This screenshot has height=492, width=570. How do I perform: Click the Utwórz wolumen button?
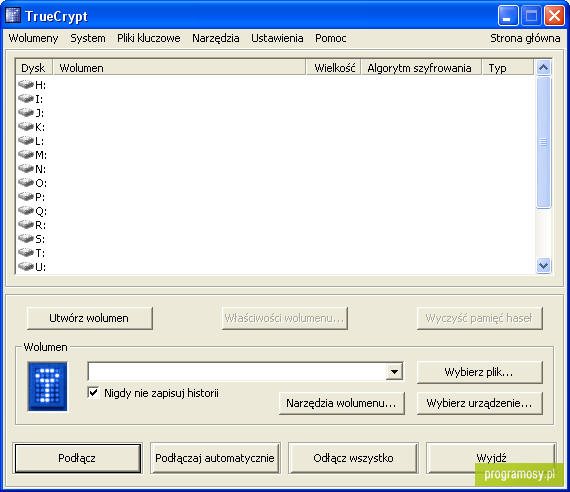[x=90, y=318]
